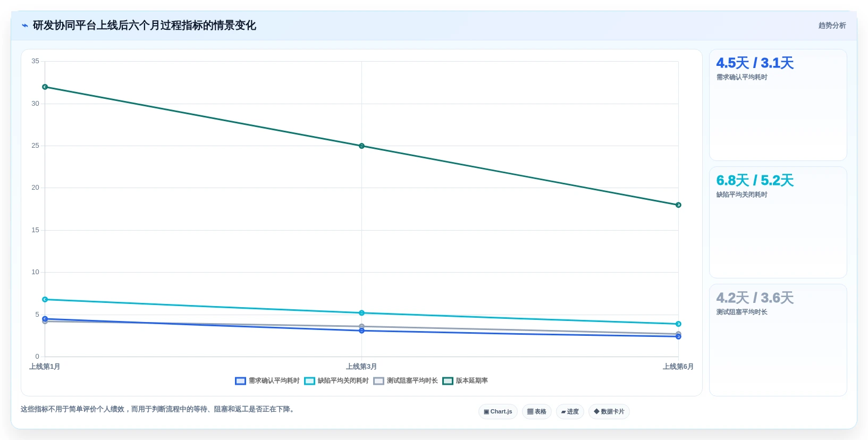868x440 pixels.
Task: Click 版本延期率 data point at 上线第3月
Action: (361, 146)
